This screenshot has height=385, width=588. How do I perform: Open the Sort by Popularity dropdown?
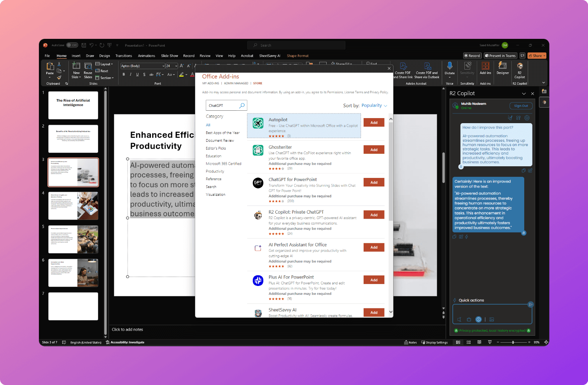[x=374, y=105]
